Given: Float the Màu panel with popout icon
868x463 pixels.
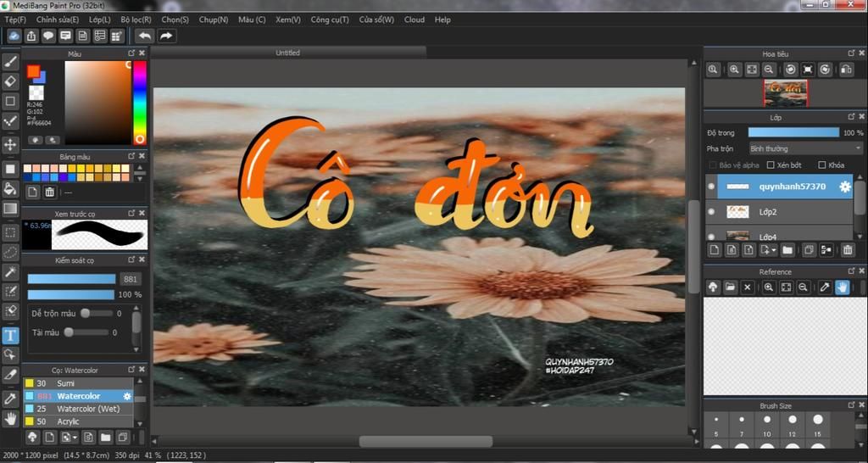Looking at the screenshot, I should (131, 53).
